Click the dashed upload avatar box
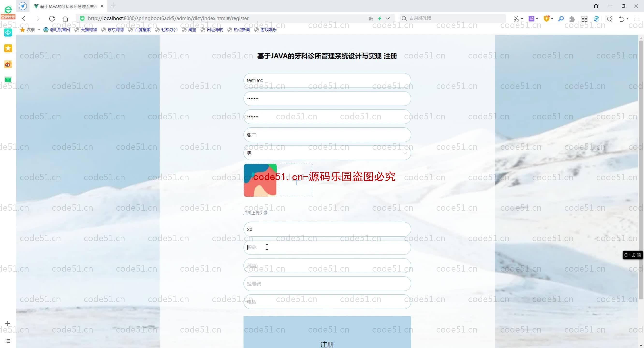This screenshot has width=644, height=348. (x=296, y=180)
